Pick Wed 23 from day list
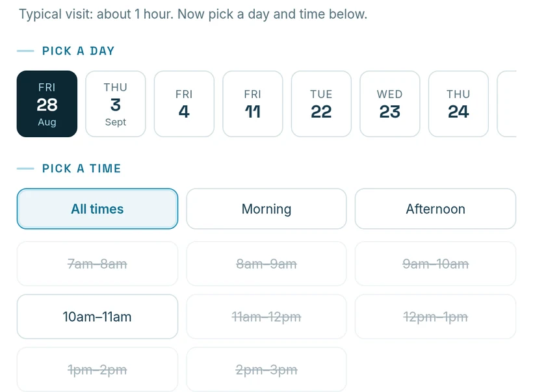The height and width of the screenshot is (392, 533). [390, 104]
